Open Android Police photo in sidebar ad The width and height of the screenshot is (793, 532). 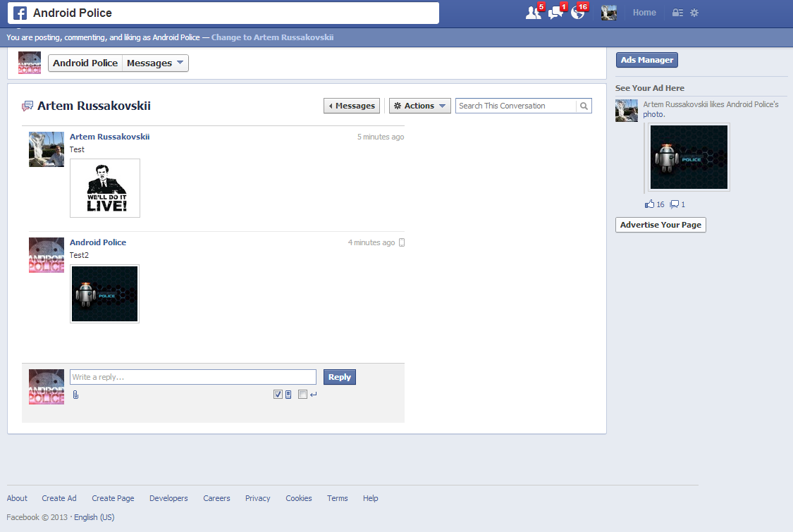pyautogui.click(x=688, y=157)
